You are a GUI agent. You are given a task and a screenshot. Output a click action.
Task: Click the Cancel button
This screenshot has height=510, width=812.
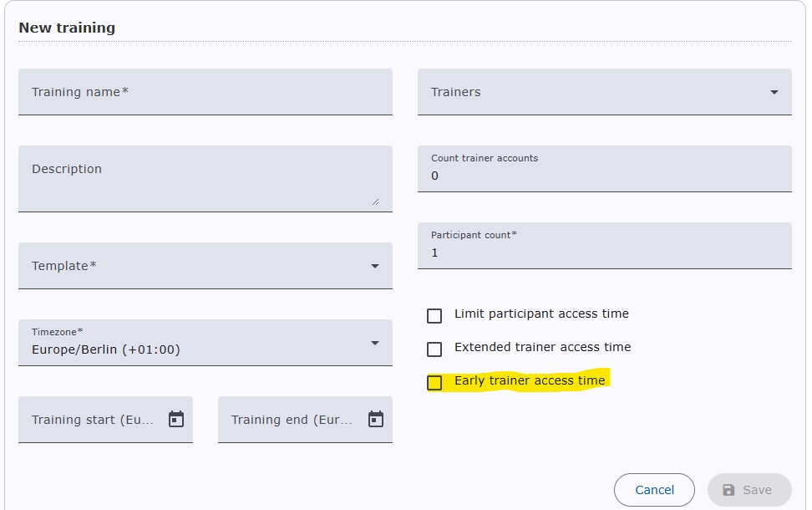[x=654, y=490]
